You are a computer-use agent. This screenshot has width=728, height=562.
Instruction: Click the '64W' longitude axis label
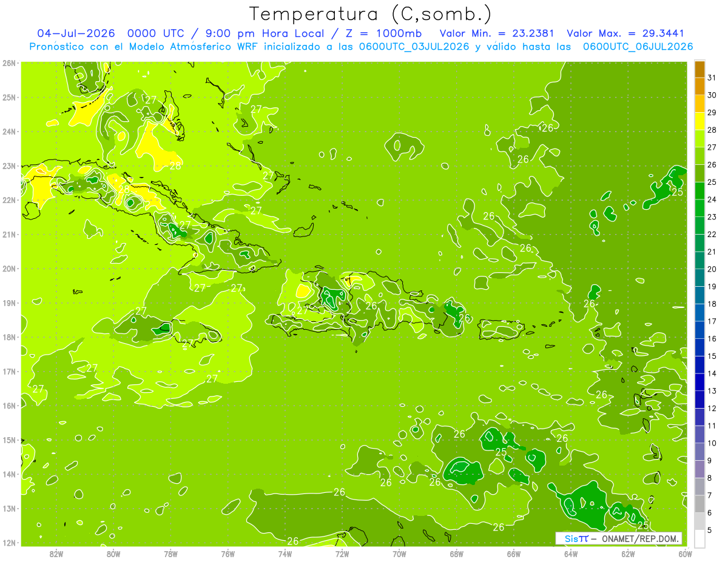point(571,554)
